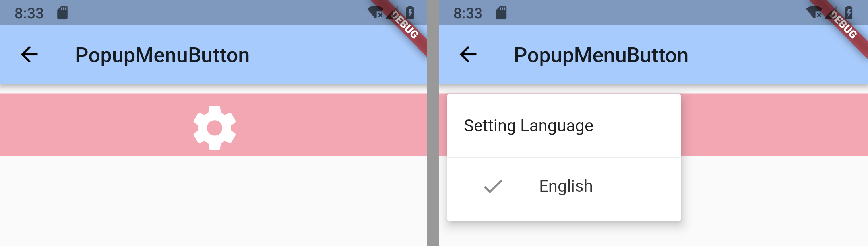Tap 8:33 clock on the open-menu screen
Image resolution: width=868 pixels, height=246 pixels.
click(x=468, y=13)
